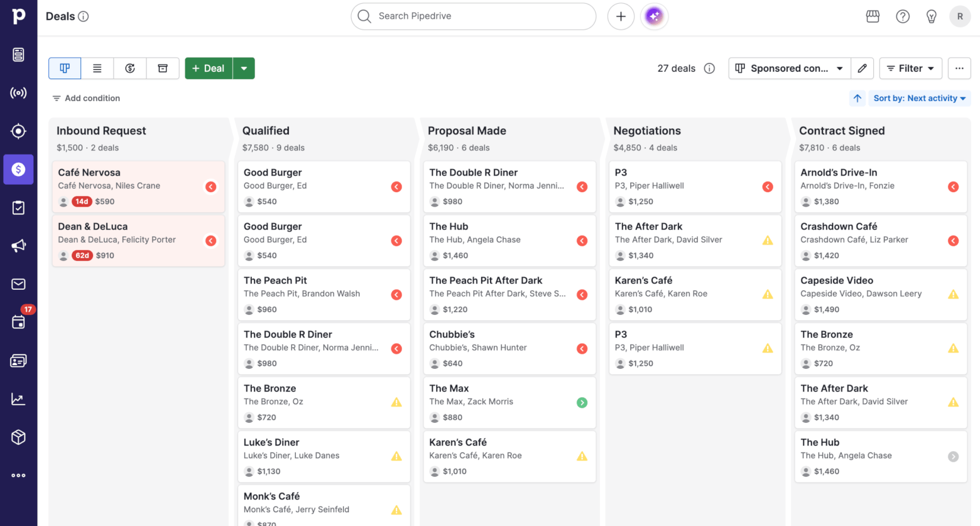The image size is (980, 526).
Task: Click overdue icon on Arnold's Drive-In deal
Action: tap(953, 187)
